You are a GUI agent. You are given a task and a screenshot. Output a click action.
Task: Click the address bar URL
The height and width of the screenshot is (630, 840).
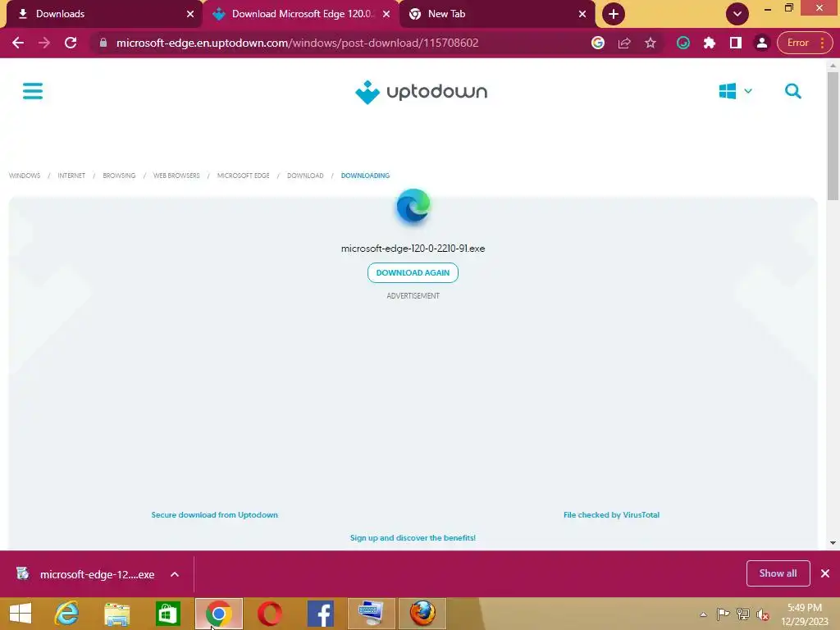(297, 43)
